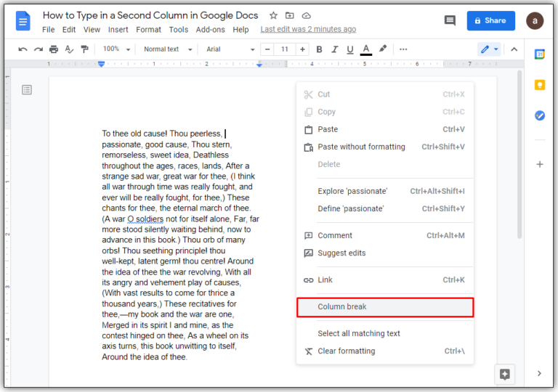
Task: Click the Undo arrow
Action: [23, 49]
